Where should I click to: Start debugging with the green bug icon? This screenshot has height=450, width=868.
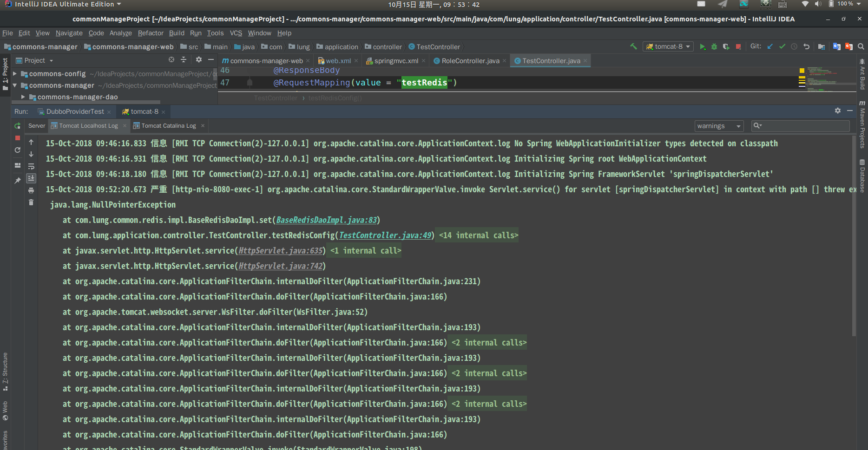pyautogui.click(x=714, y=47)
